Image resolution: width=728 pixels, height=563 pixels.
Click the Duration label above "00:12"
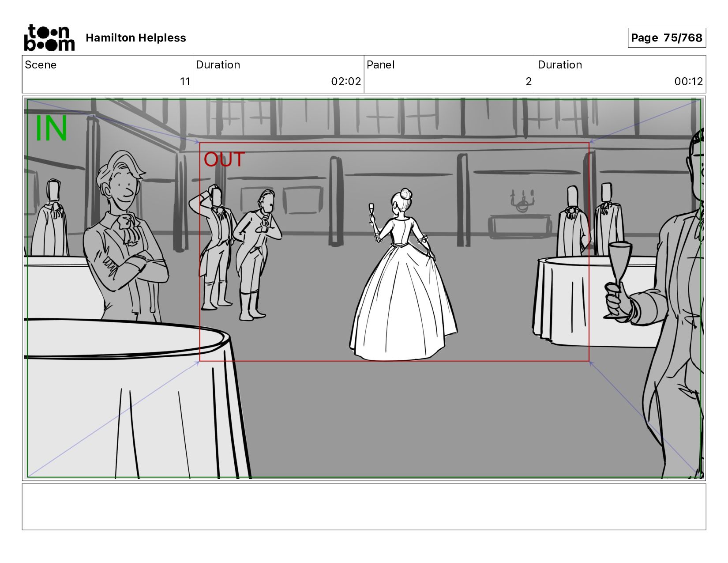tap(560, 65)
